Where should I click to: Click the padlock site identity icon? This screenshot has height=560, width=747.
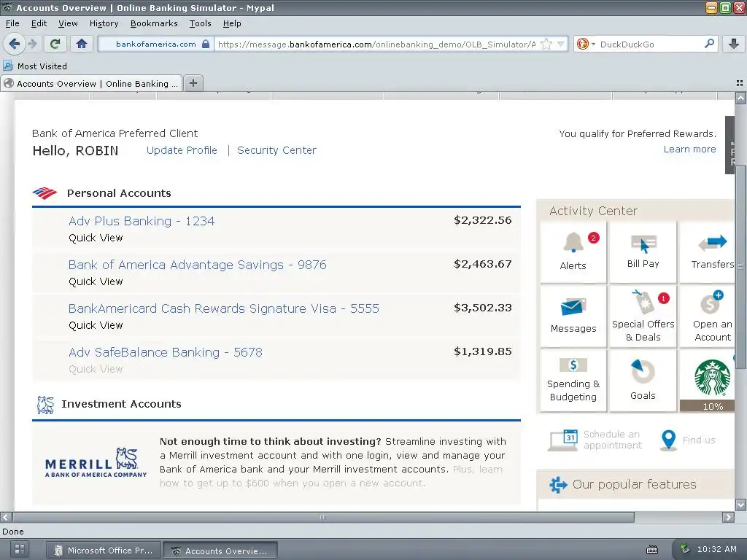[x=206, y=44]
